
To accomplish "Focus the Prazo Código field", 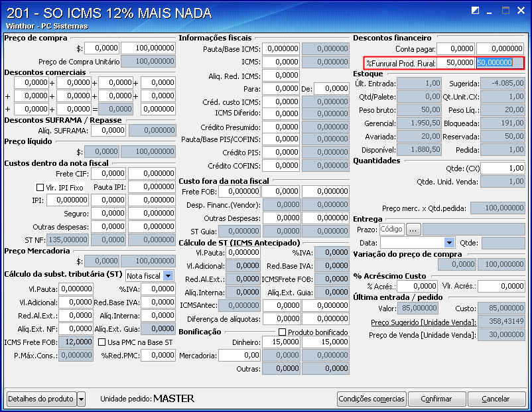I will 392,230.
